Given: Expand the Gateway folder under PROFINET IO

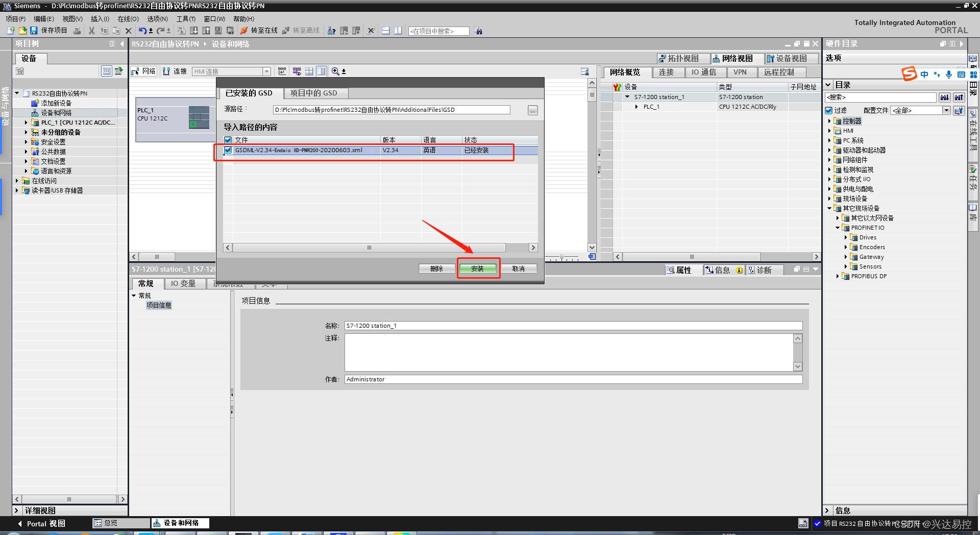Looking at the screenshot, I should (846, 257).
